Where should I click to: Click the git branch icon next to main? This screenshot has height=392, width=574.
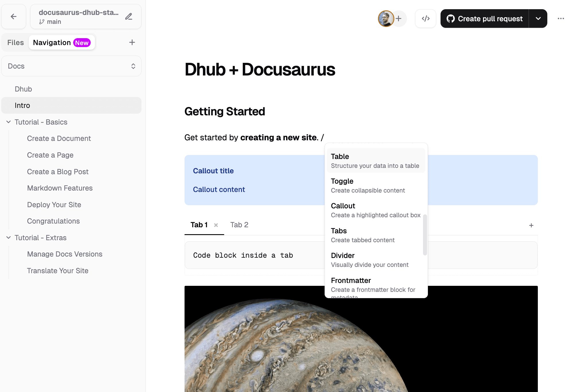42,22
